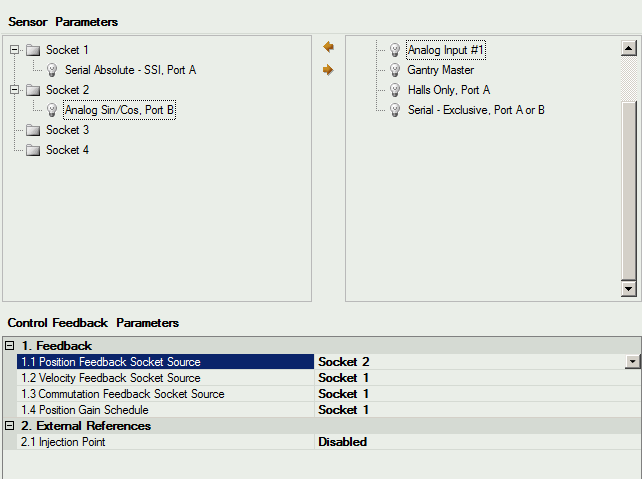Click the left orange arrow icon

328,47
